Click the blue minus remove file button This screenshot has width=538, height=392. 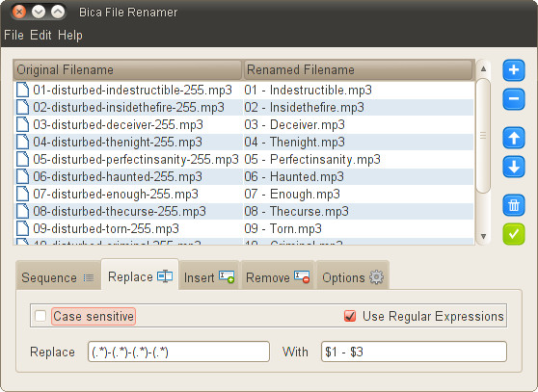[514, 99]
